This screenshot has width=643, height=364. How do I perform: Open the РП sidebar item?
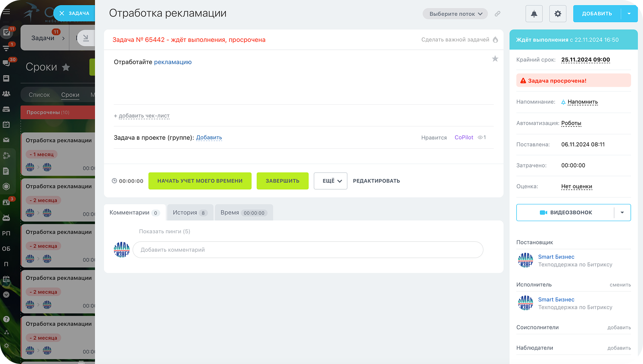point(6,233)
